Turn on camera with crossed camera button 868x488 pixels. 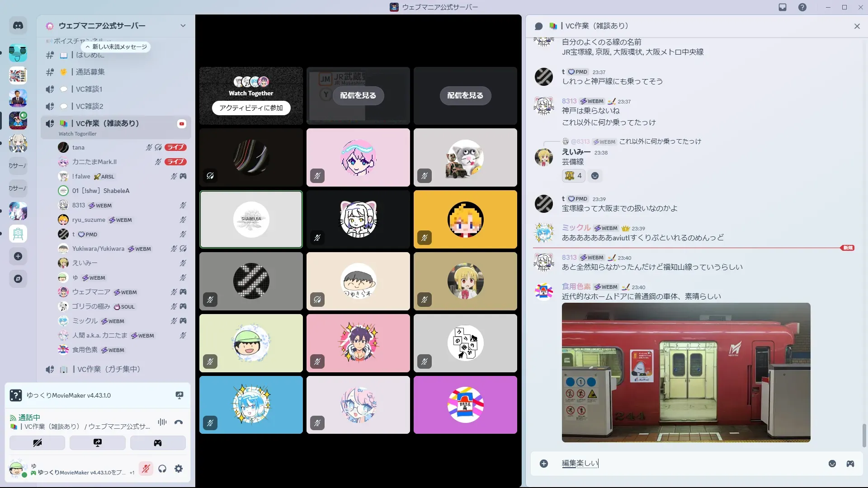[38, 443]
